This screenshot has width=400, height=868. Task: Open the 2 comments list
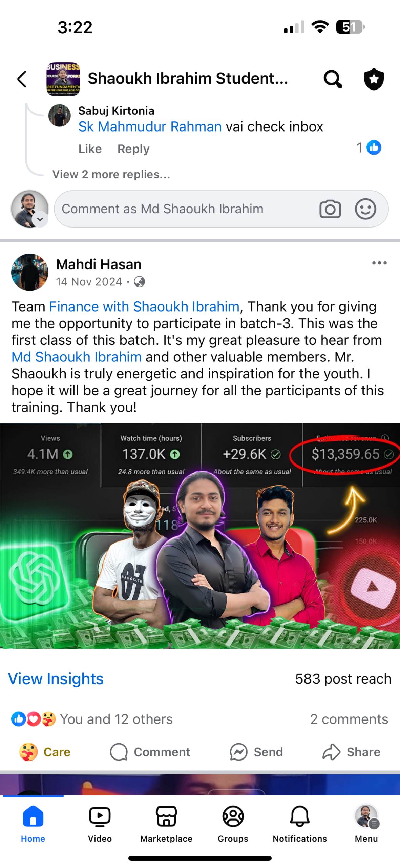point(349,719)
